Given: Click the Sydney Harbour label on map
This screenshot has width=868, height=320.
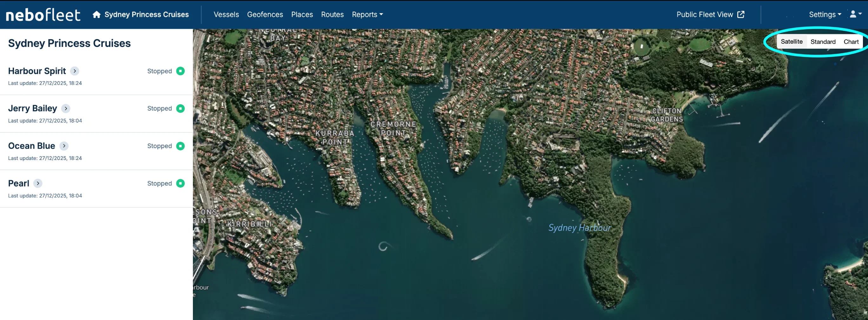Looking at the screenshot, I should point(580,228).
